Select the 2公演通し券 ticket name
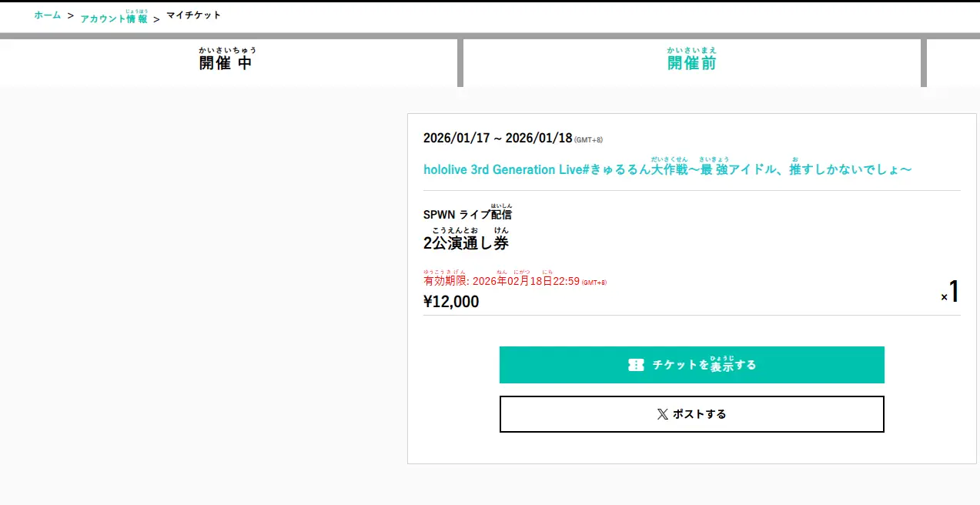 click(x=466, y=242)
